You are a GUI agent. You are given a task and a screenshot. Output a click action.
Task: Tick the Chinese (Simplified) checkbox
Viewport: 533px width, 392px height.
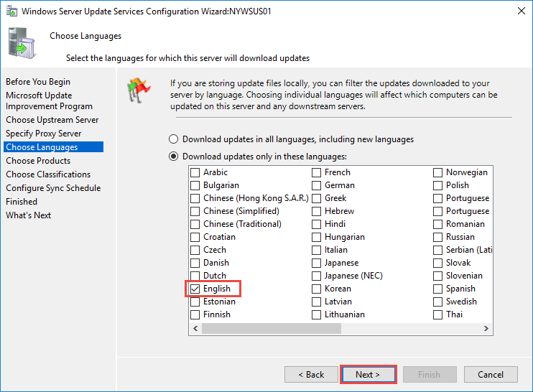tap(195, 211)
